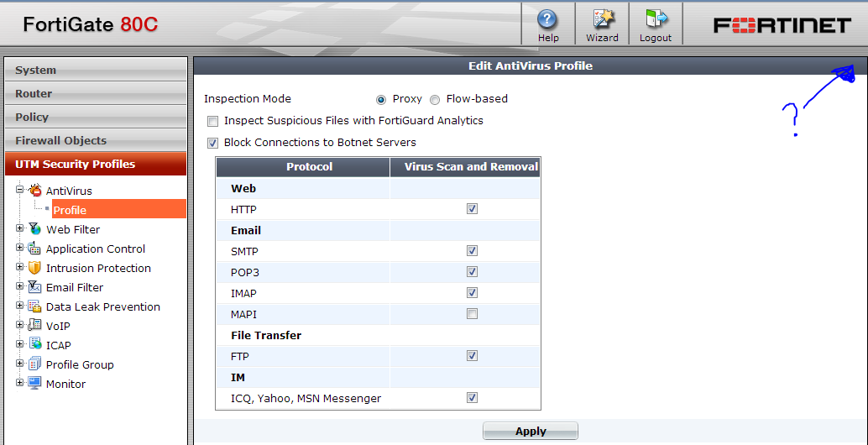Screen dimensions: 868x445
Task: Click the Apply button
Action: click(531, 432)
